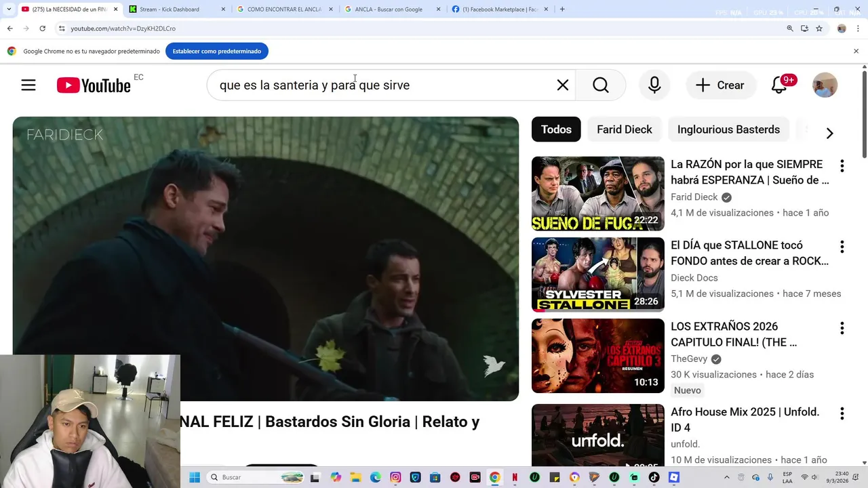Select the Todos filter chip
The width and height of the screenshot is (868, 488).
tap(556, 129)
